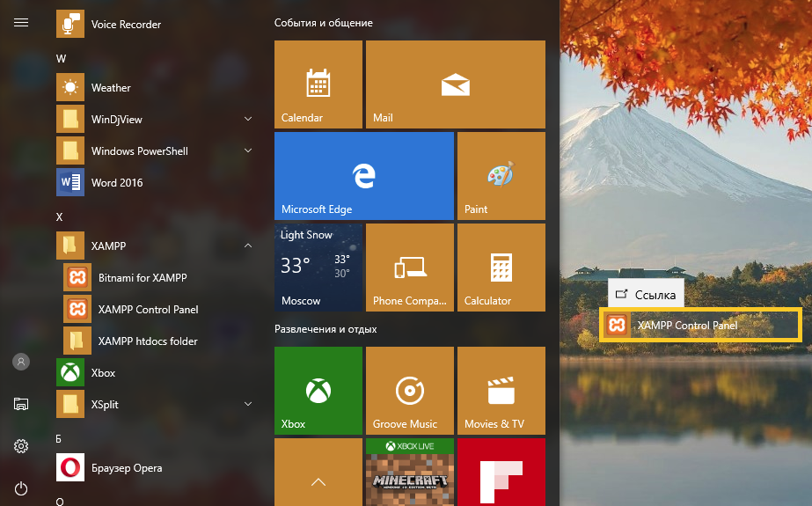Select the Moscow weather live tile
The height and width of the screenshot is (506, 812).
[318, 268]
